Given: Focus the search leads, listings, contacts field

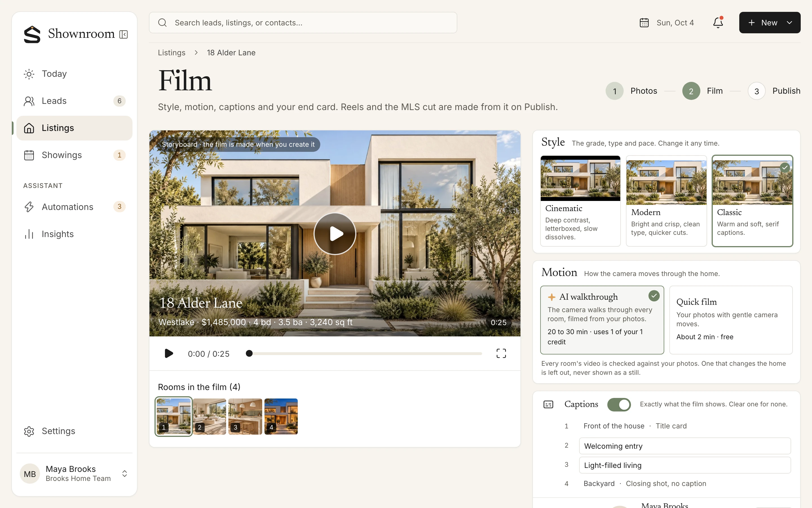Looking at the screenshot, I should click(x=303, y=23).
